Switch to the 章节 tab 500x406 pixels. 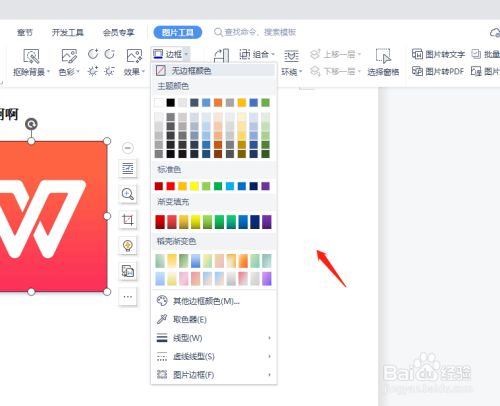pyautogui.click(x=25, y=32)
